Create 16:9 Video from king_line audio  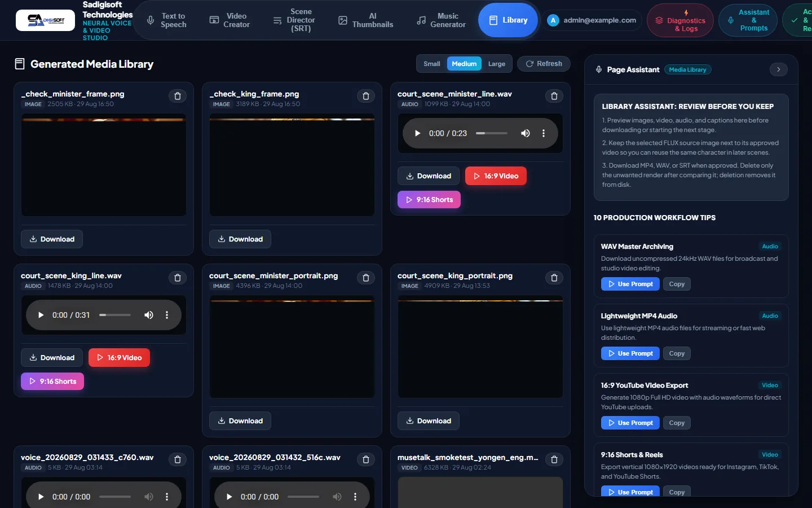pos(119,358)
